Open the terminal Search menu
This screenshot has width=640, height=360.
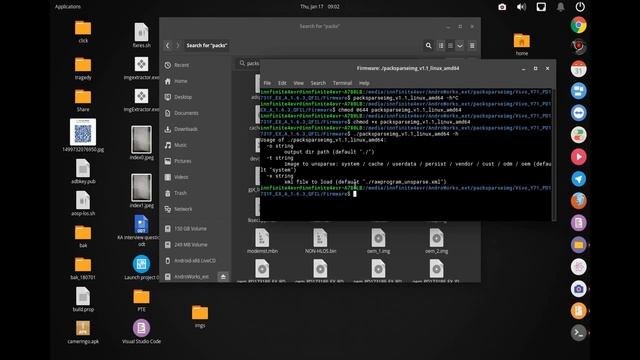(318, 83)
